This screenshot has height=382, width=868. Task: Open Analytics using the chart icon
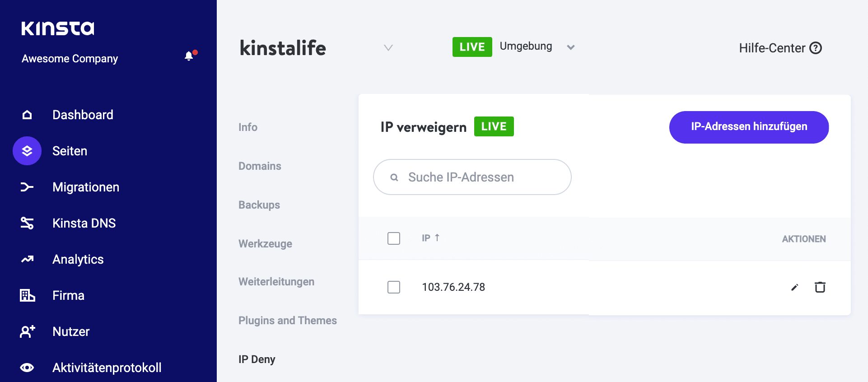[27, 259]
